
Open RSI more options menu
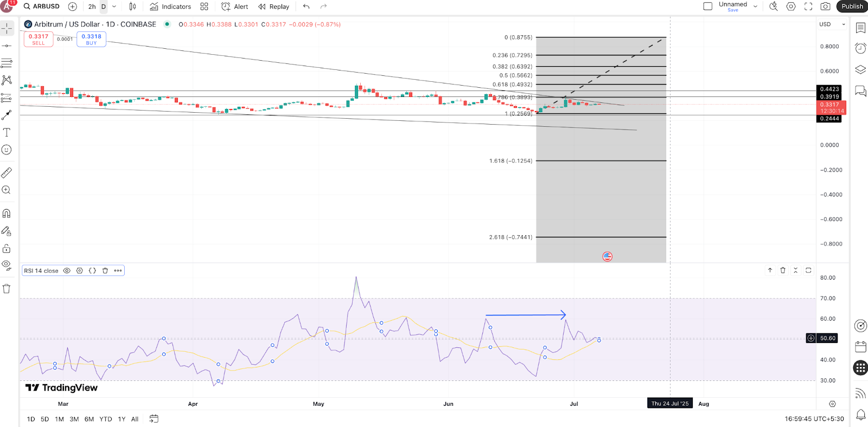coord(118,270)
